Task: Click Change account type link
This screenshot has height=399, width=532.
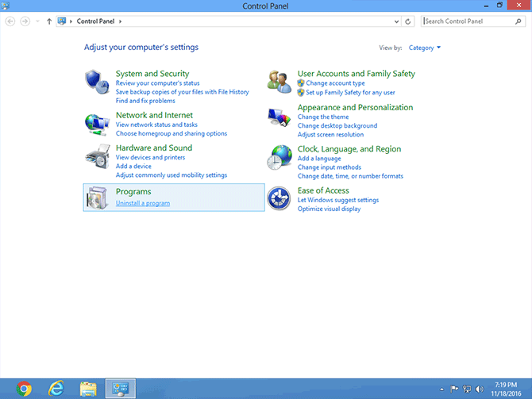Action: click(x=335, y=83)
